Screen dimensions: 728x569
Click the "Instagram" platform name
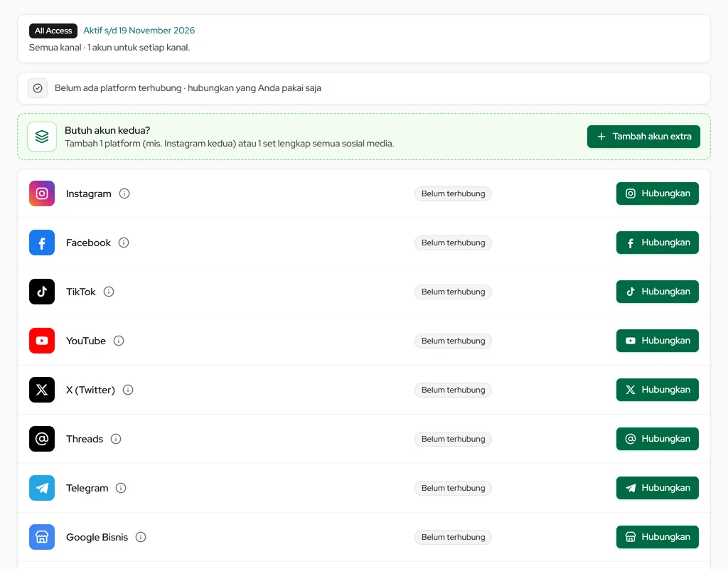89,193
